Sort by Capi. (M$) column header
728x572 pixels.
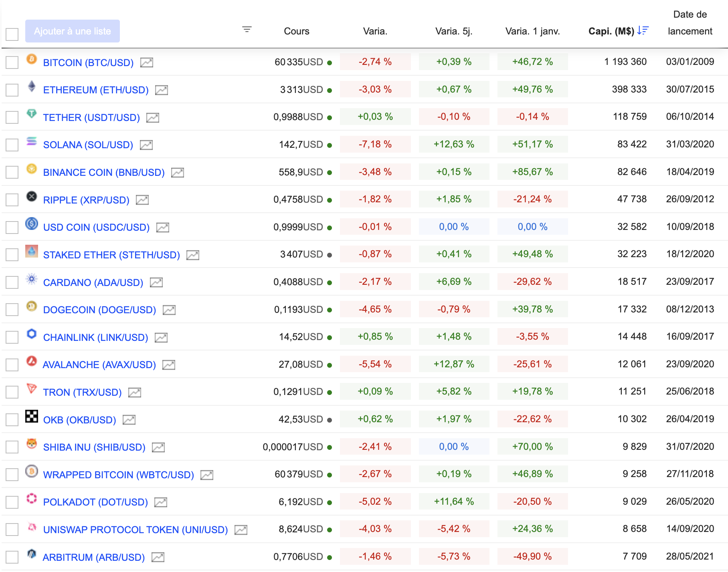tap(611, 31)
